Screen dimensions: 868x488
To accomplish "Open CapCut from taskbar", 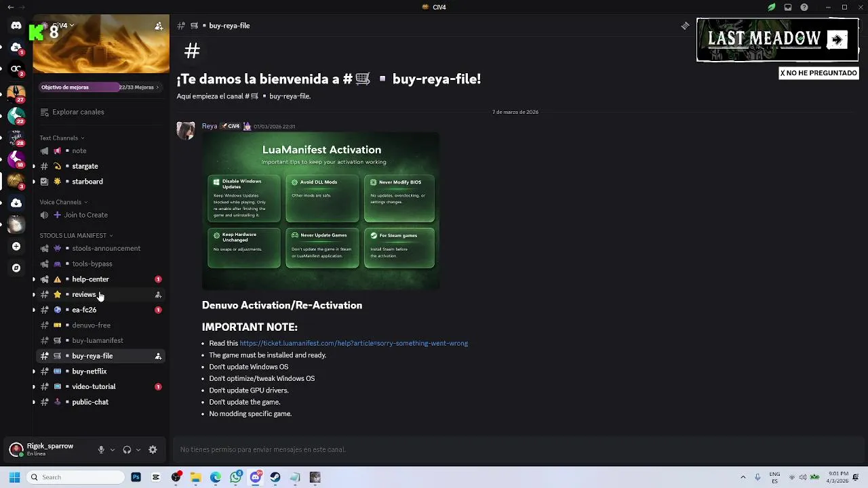I will 156,477.
